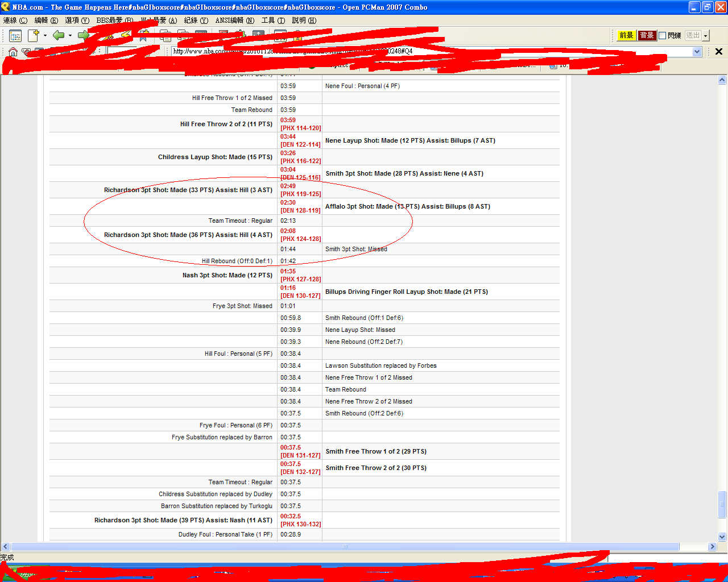Click into the URL address field

[432, 52]
